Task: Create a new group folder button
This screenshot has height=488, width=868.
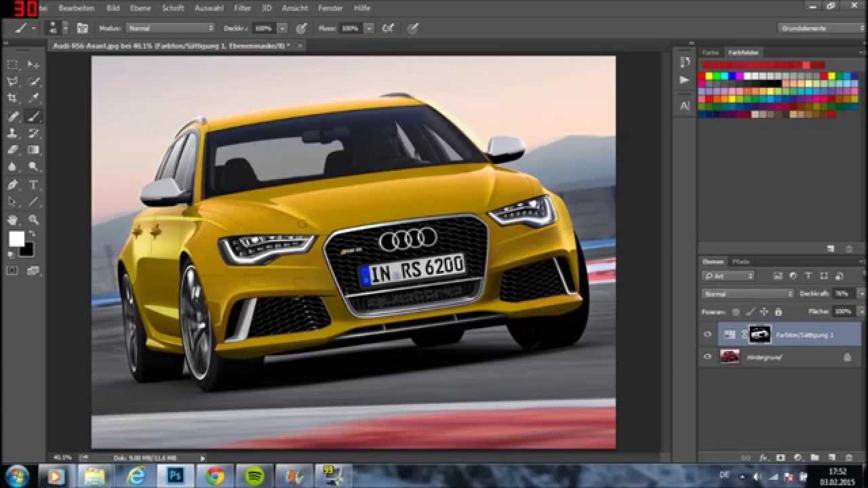Action: click(x=814, y=458)
